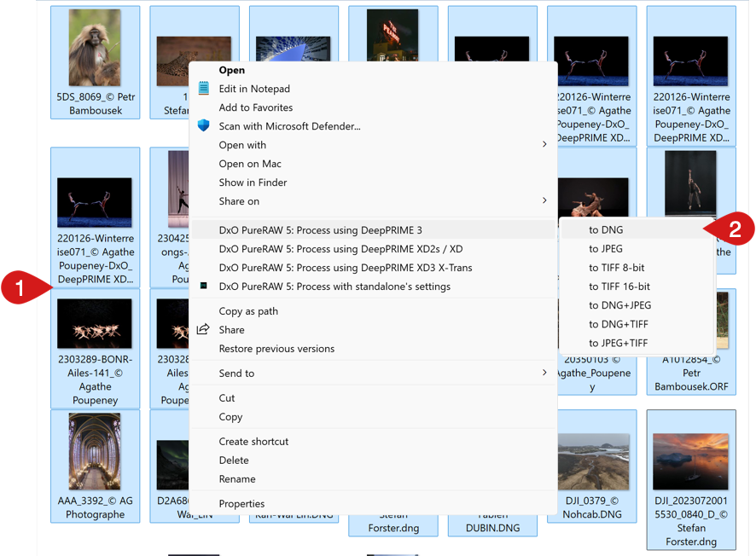Click the Notepad icon beside Edit in Notepad
This screenshot has height=556, width=756.
click(203, 88)
